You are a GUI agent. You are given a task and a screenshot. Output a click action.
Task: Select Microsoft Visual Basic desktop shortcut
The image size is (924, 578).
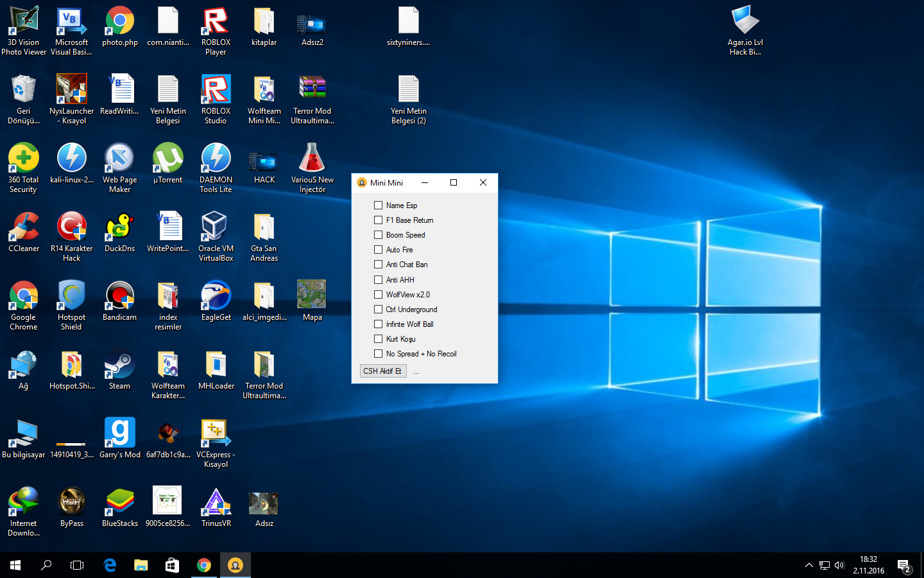[71, 31]
